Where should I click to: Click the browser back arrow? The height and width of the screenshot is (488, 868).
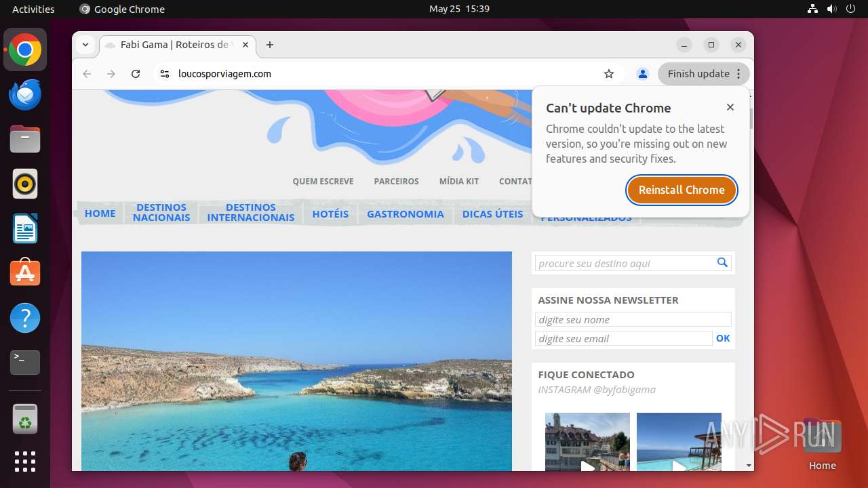point(87,74)
